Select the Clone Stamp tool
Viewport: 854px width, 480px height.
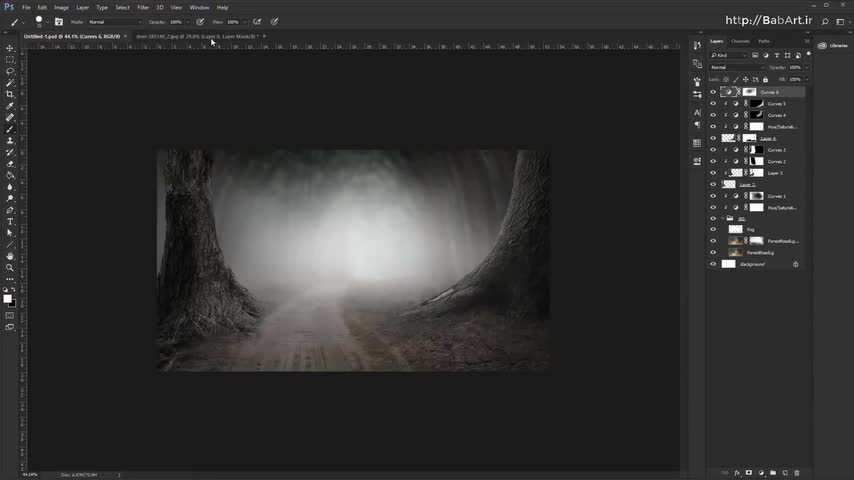pyautogui.click(x=10, y=141)
